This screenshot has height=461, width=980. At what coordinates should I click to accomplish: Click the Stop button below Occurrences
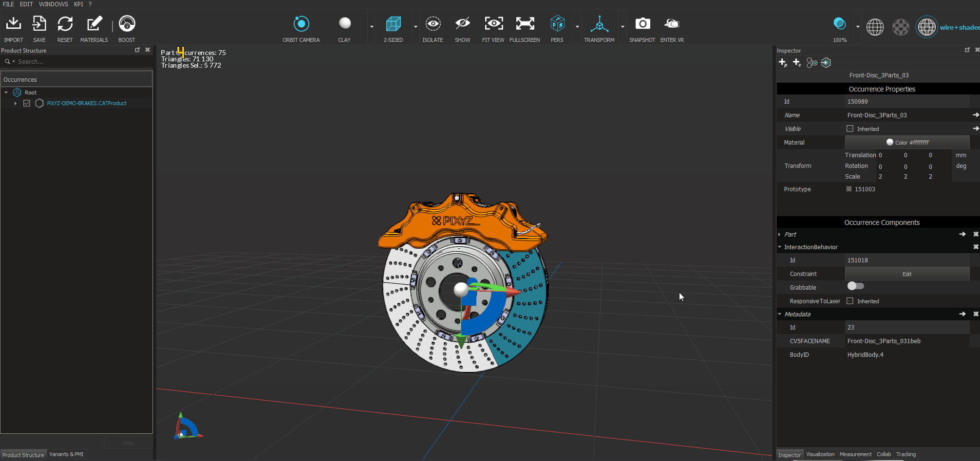(128, 443)
